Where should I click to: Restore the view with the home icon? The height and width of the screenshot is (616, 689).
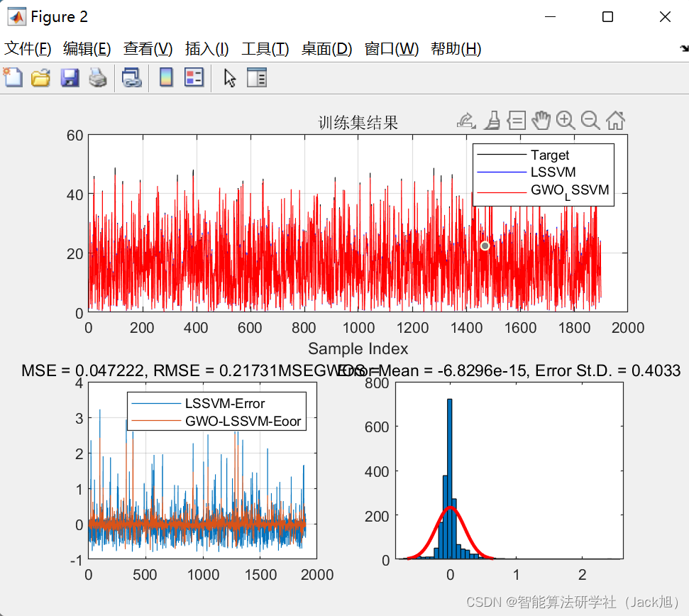(615, 121)
